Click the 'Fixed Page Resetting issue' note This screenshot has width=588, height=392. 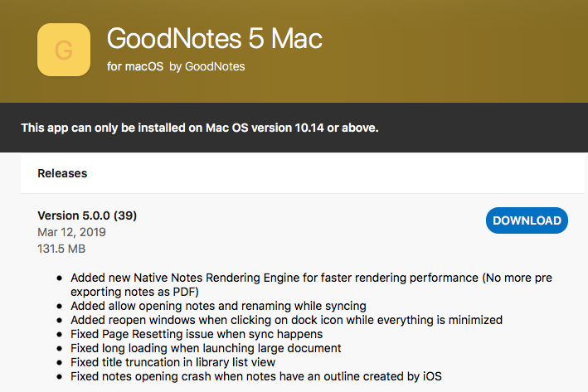[197, 334]
